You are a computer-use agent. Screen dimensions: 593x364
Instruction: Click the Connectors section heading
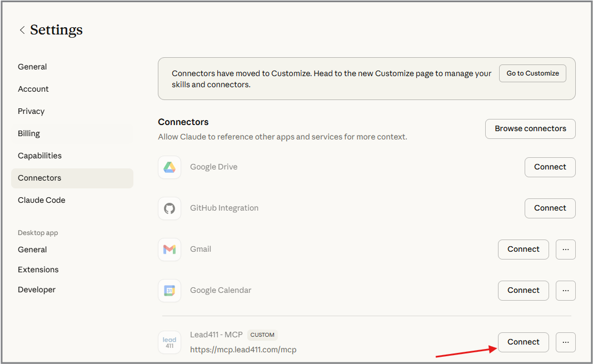(x=183, y=122)
